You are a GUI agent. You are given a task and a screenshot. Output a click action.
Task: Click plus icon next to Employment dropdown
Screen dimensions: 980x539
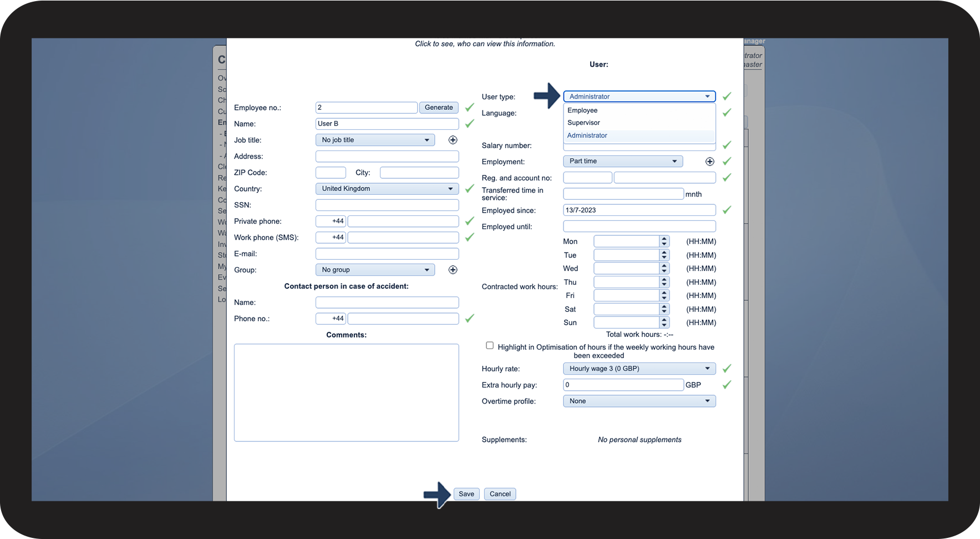(709, 162)
